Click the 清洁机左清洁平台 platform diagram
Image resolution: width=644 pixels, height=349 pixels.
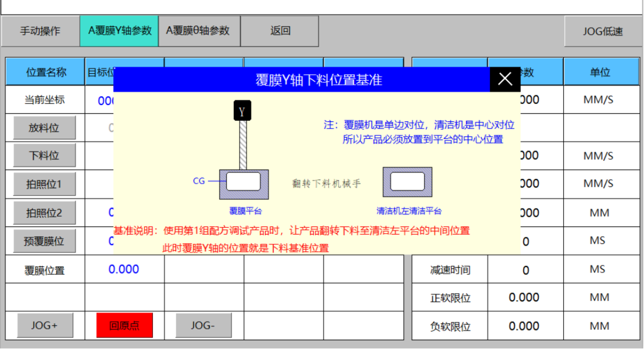click(x=407, y=182)
